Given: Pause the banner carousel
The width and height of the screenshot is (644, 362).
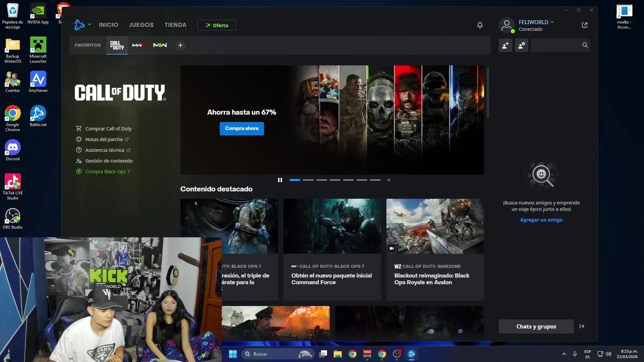Looking at the screenshot, I should (x=280, y=180).
